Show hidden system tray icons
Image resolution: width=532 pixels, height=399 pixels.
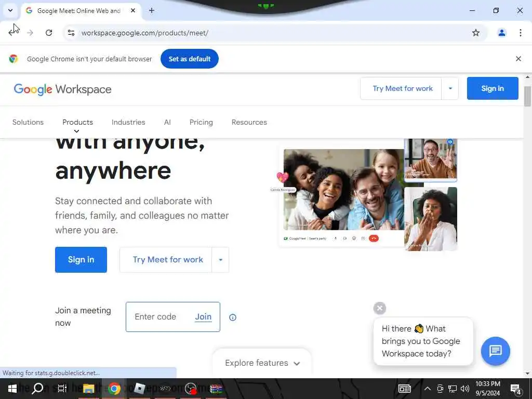tap(428, 389)
